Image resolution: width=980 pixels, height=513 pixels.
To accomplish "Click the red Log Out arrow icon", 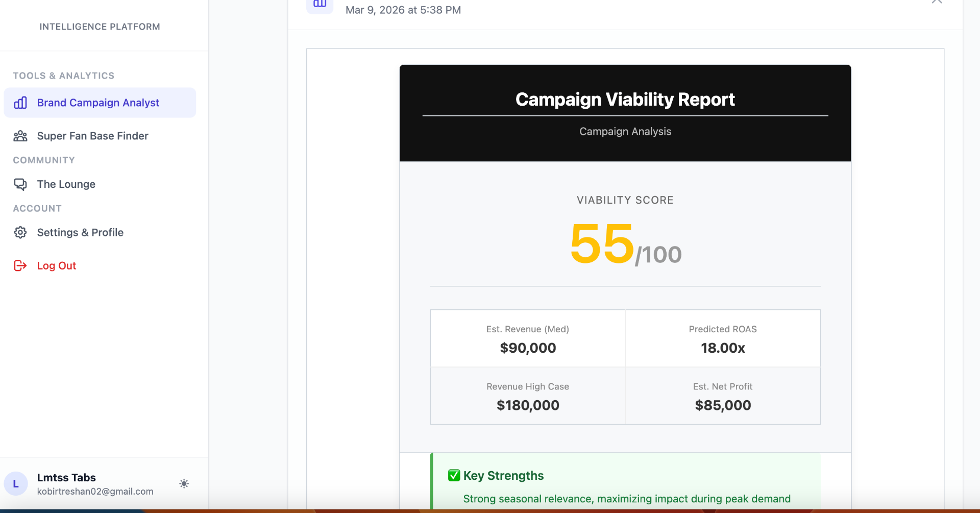I will tap(19, 265).
